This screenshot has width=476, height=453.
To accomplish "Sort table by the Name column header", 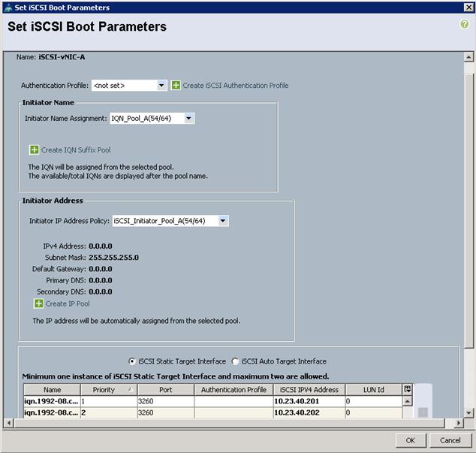I will pyautogui.click(x=52, y=389).
